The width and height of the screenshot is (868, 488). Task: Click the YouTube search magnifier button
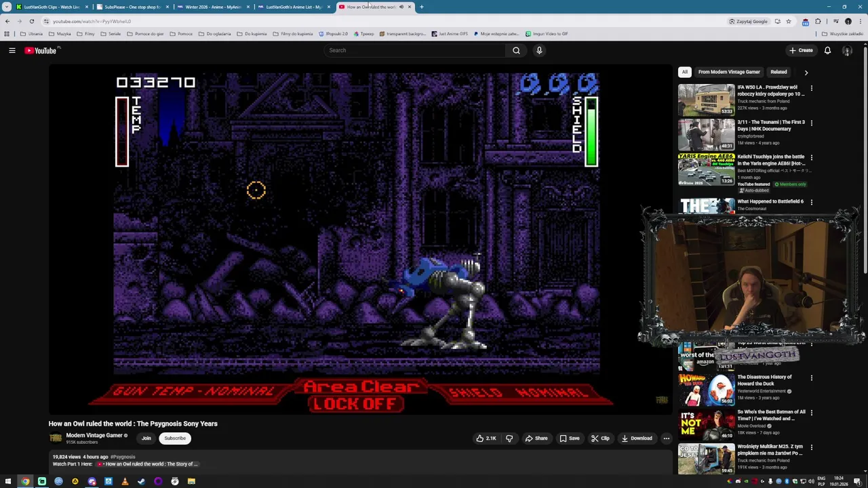pos(516,50)
